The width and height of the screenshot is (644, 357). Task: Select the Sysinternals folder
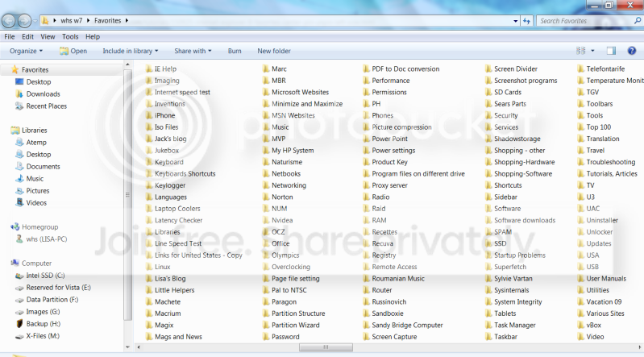coord(506,290)
